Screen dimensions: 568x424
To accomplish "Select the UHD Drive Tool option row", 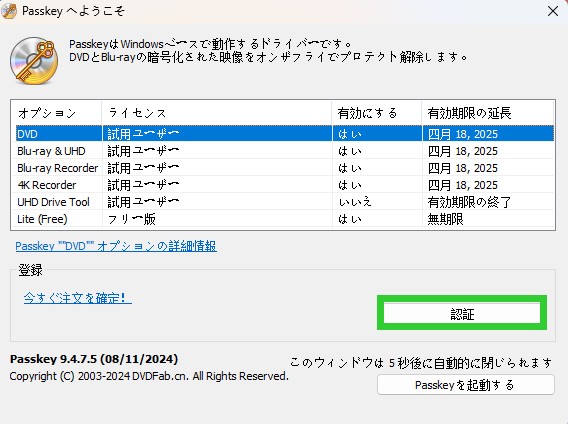I will tap(285, 202).
